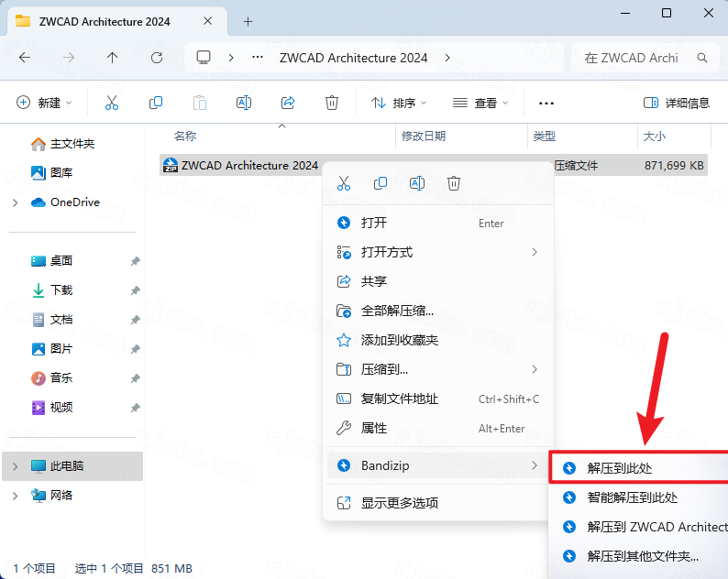Expand the OneDrive tree node
This screenshot has width=728, height=579.
point(15,202)
